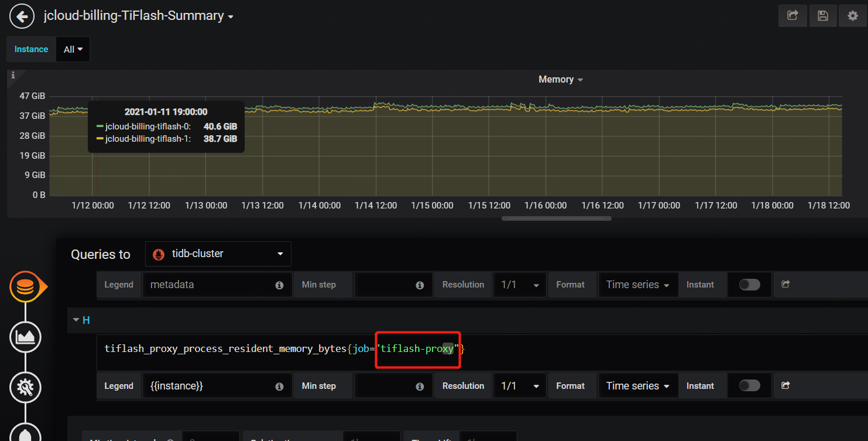This screenshot has height=441, width=868.
Task: Open the General settings gear tab
Action: [26, 387]
